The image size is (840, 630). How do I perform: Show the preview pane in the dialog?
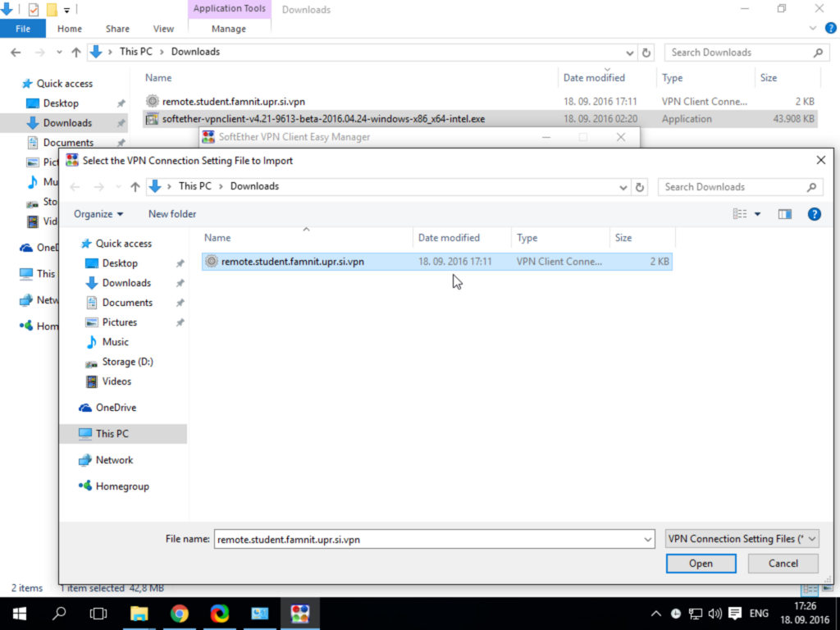785,214
